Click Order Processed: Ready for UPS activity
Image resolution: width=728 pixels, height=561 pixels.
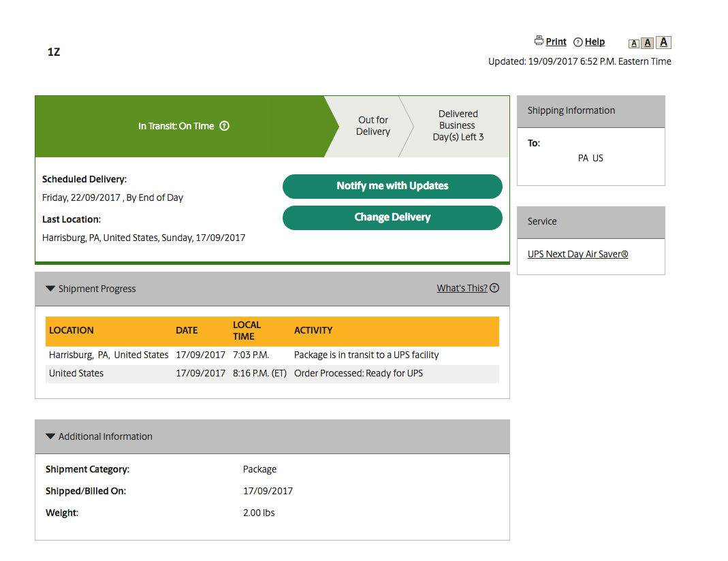pos(358,374)
